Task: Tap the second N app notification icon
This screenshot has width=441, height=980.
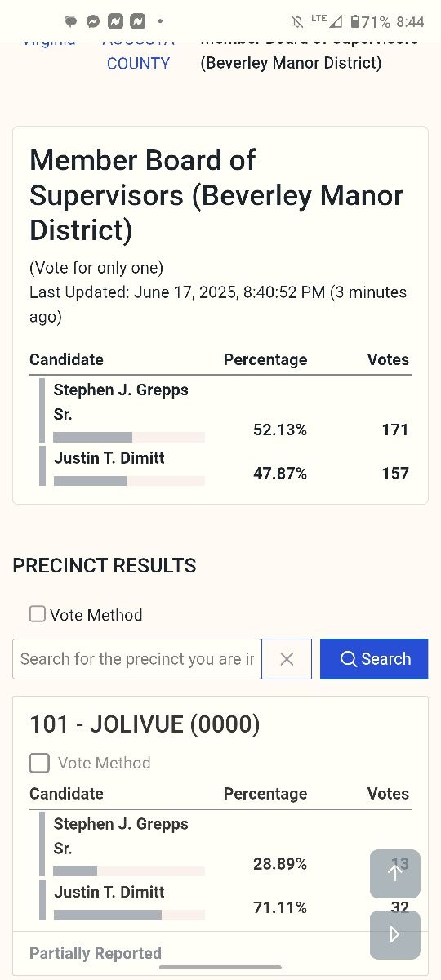Action: tap(137, 22)
